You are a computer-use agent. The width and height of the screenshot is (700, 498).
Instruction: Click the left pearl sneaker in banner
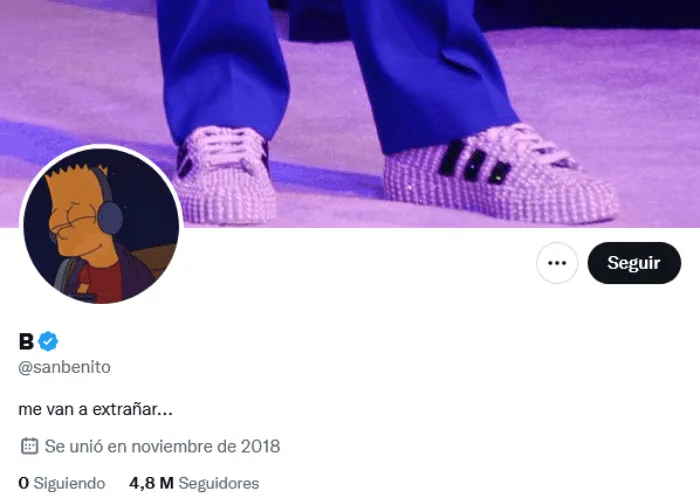click(227, 175)
